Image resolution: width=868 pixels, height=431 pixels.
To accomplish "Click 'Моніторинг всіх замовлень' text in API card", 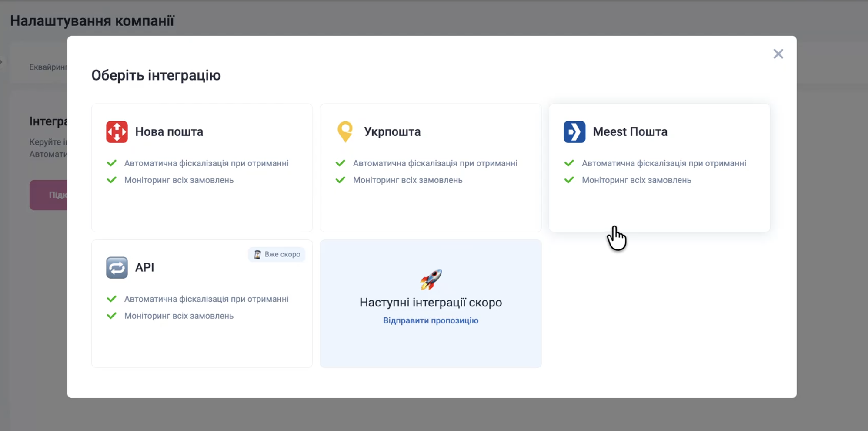I will pyautogui.click(x=179, y=316).
